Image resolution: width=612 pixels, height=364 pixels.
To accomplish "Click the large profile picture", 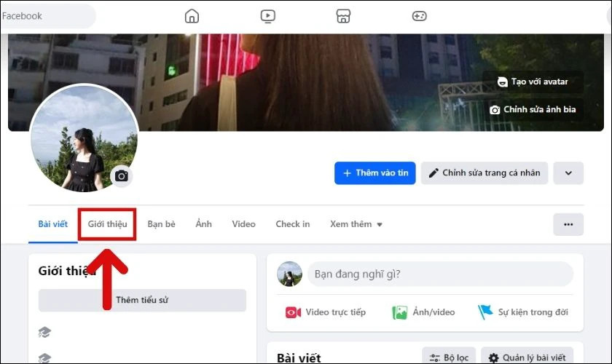I will coord(84,138).
